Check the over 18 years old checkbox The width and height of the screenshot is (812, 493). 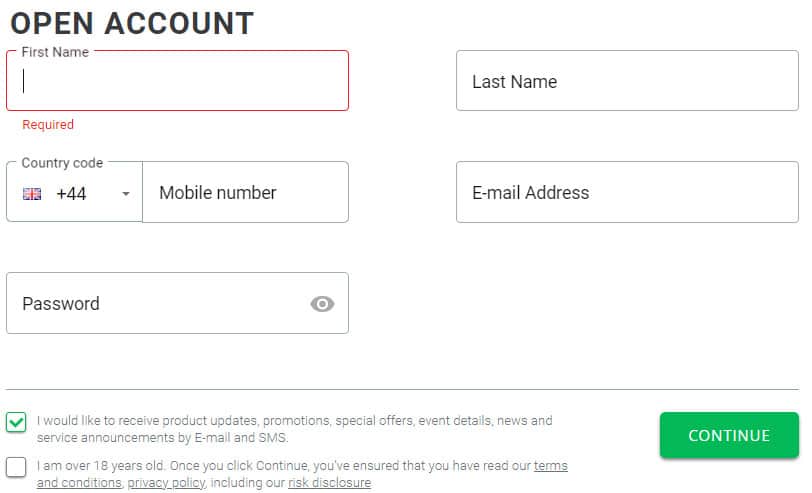pyautogui.click(x=16, y=467)
